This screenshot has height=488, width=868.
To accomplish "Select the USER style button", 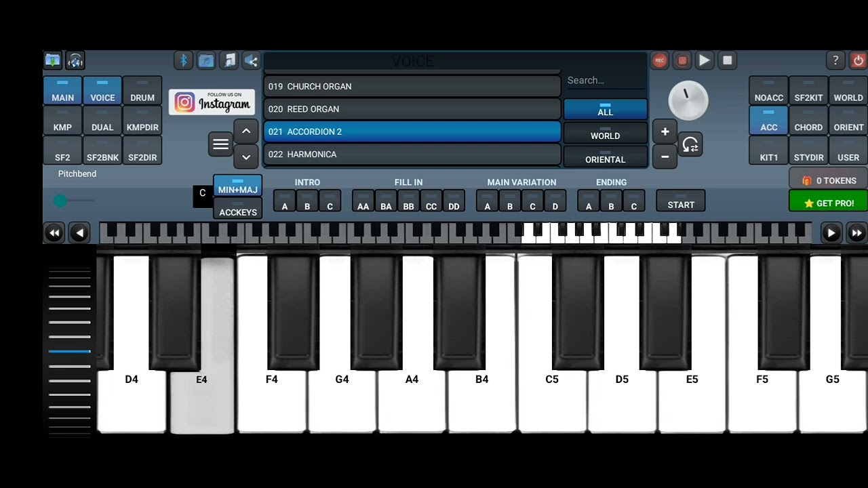I will [x=848, y=150].
